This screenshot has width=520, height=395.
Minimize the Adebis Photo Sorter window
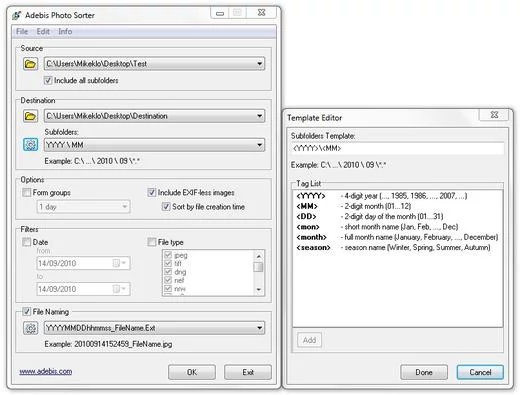[x=220, y=13]
